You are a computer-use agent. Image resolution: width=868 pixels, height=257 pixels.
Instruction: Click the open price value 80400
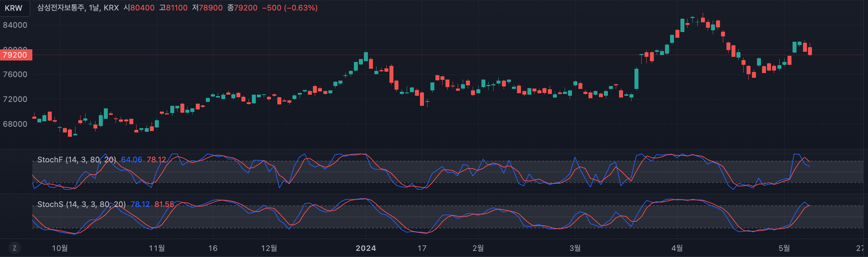(x=142, y=8)
